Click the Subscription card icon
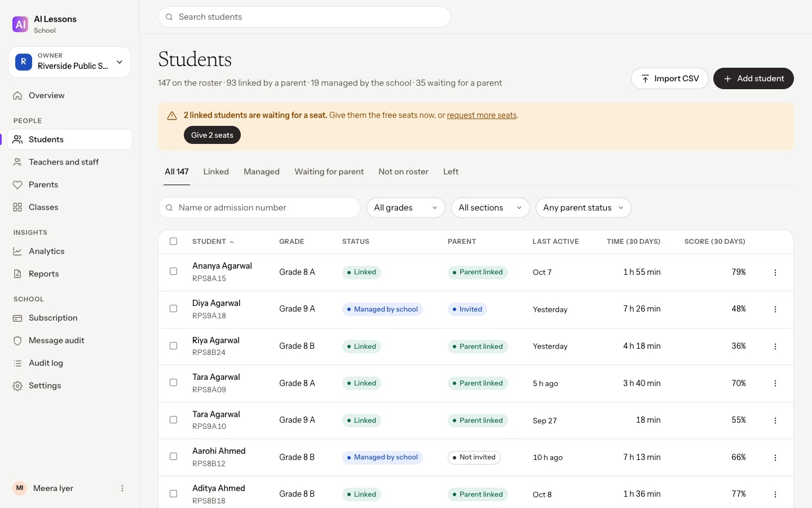 click(17, 318)
